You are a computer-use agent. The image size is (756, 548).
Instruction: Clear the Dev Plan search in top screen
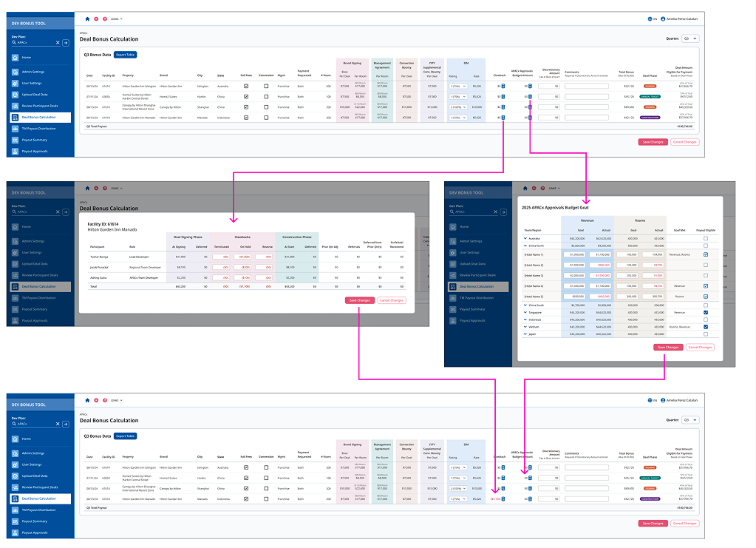58,42
